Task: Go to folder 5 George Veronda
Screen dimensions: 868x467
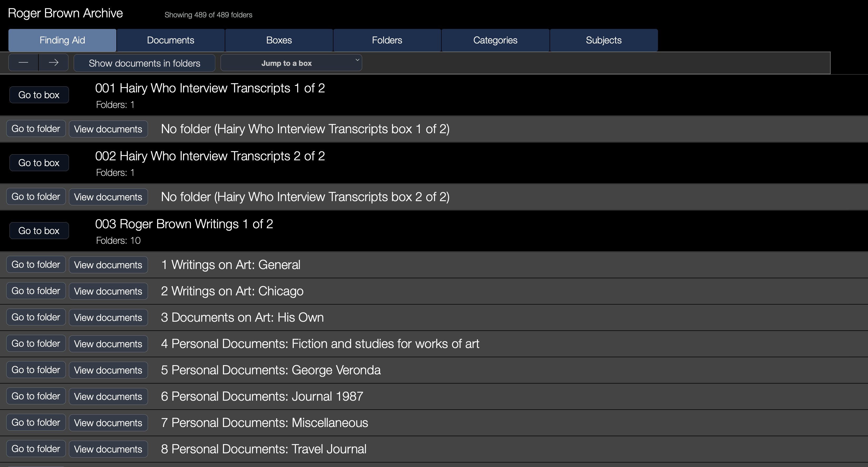Action: (x=36, y=370)
